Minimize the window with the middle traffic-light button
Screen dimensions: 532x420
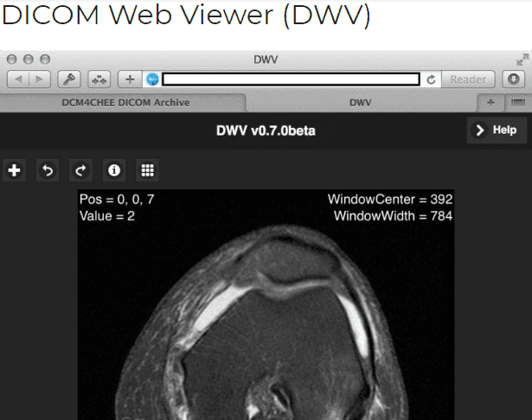coord(29,60)
